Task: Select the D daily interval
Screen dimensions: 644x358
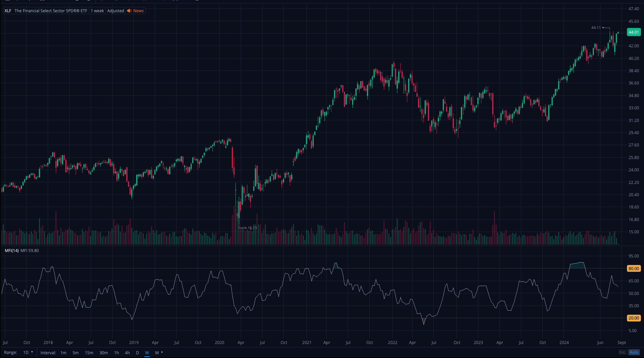Action: point(137,353)
